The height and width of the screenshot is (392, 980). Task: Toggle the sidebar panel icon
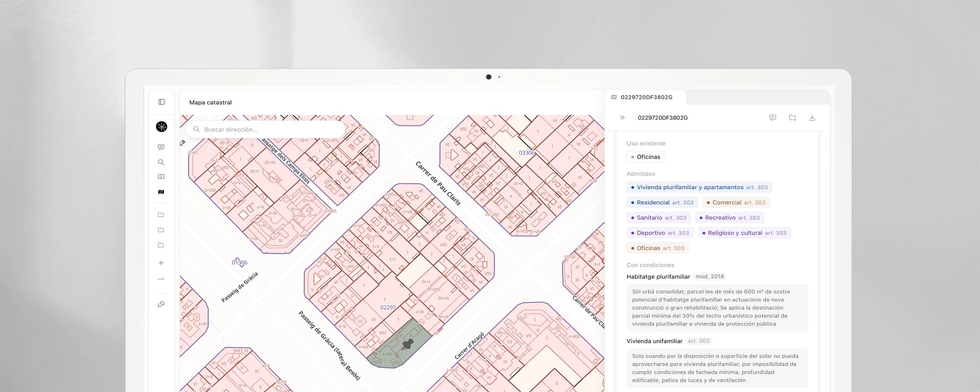(161, 102)
